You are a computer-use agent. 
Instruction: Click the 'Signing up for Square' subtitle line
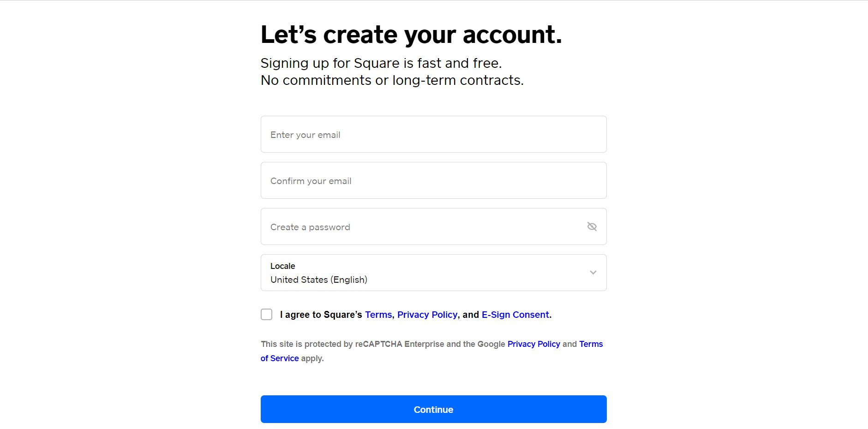tap(381, 63)
